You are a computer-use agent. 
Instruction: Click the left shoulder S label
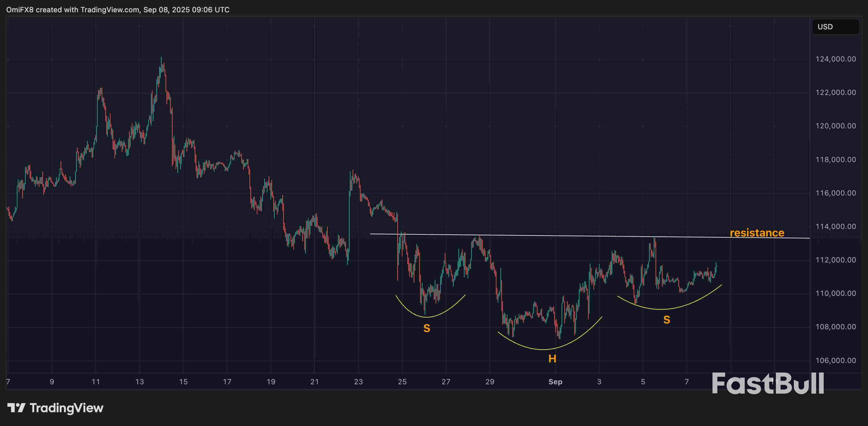427,328
